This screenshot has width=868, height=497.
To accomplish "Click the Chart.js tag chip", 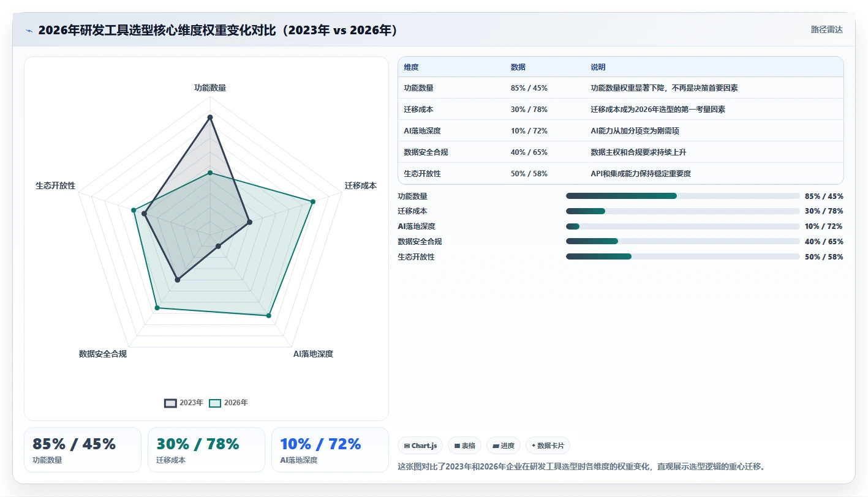I will pyautogui.click(x=420, y=446).
